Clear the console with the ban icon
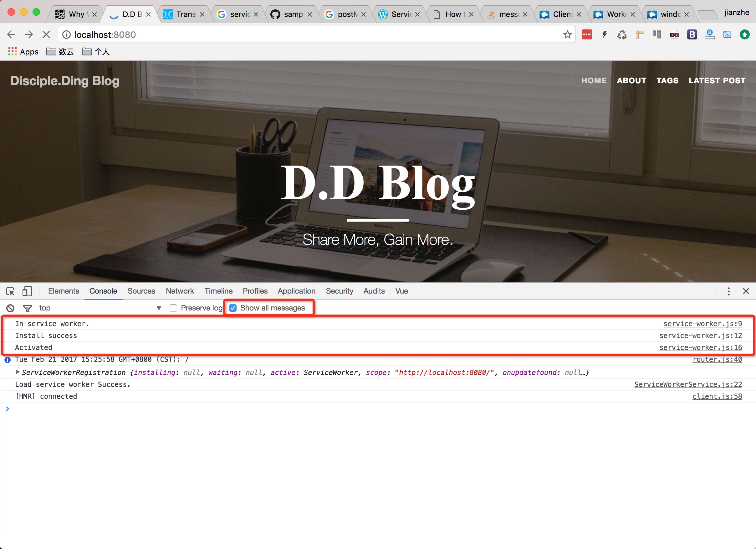756x549 pixels. (x=10, y=308)
